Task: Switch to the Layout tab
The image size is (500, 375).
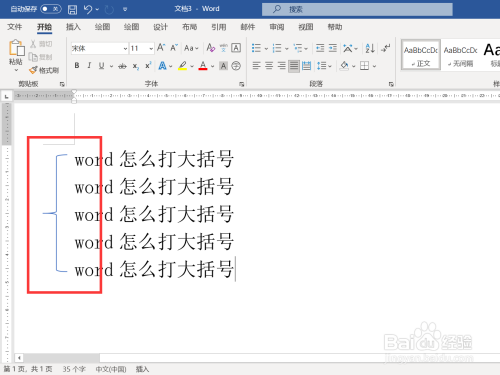Action: pos(189,27)
